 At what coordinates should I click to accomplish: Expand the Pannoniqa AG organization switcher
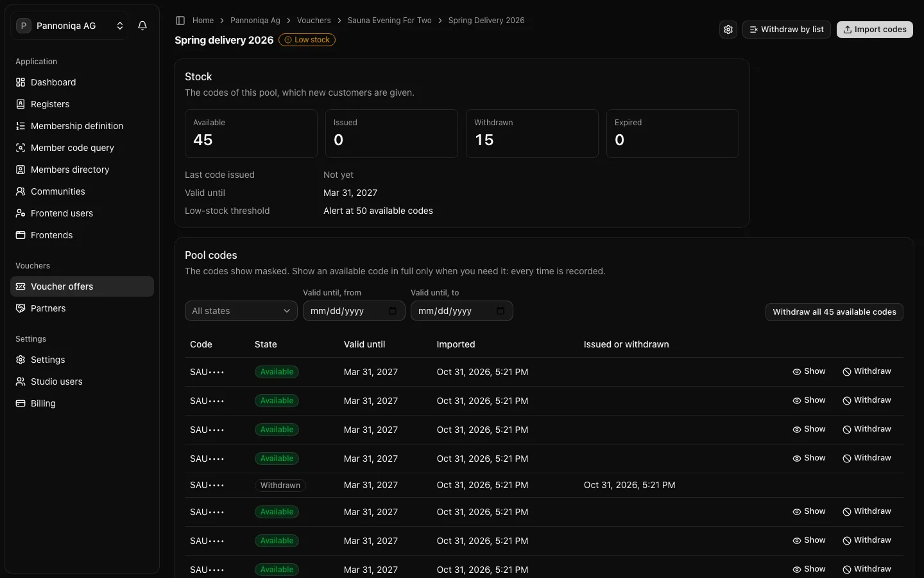click(x=69, y=26)
